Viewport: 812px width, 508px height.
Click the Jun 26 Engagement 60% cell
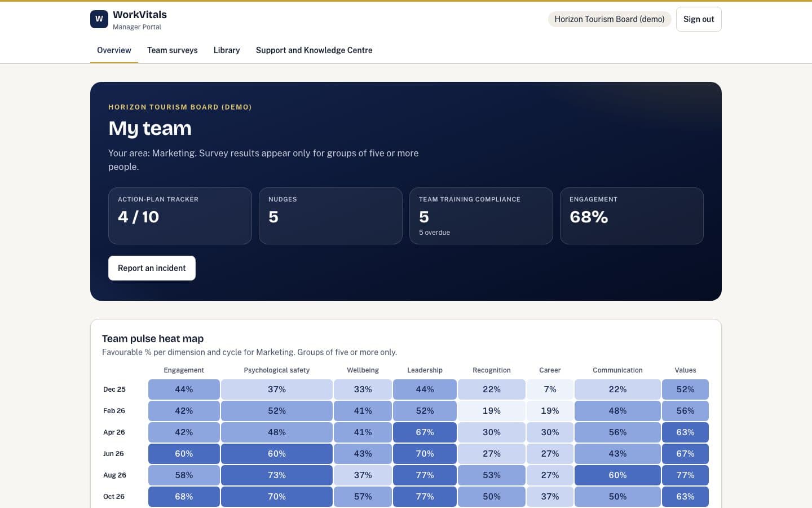[184, 454]
